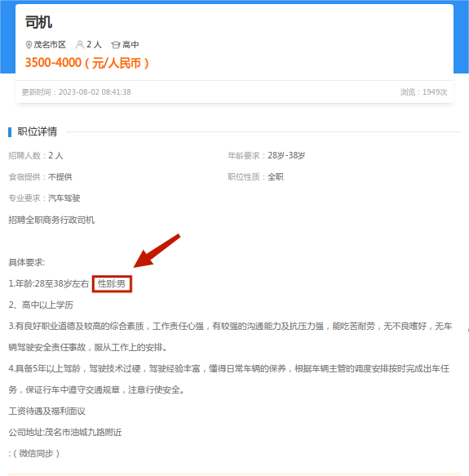Click the person icon beside 2 人
The width and height of the screenshot is (469, 476).
[x=80, y=45]
